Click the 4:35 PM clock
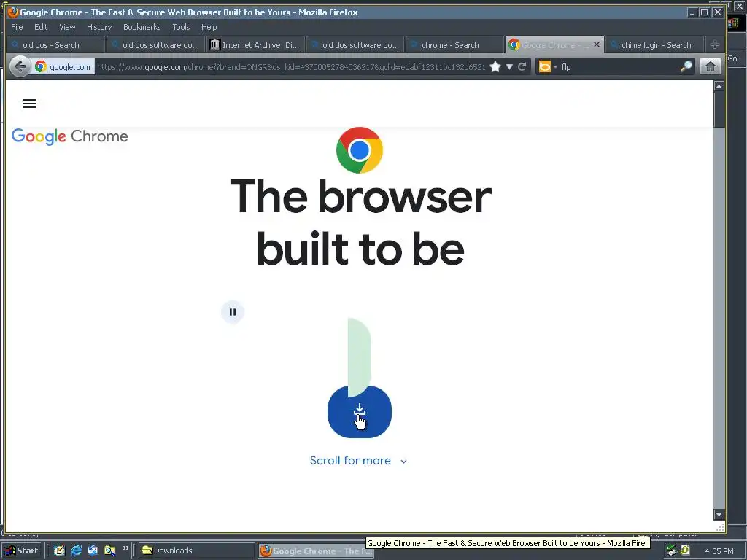747x560 pixels. [719, 551]
